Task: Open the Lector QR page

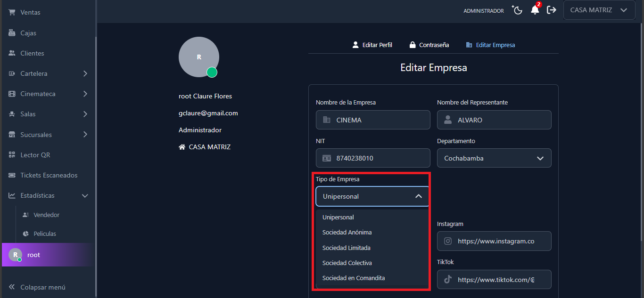Action: coord(35,155)
